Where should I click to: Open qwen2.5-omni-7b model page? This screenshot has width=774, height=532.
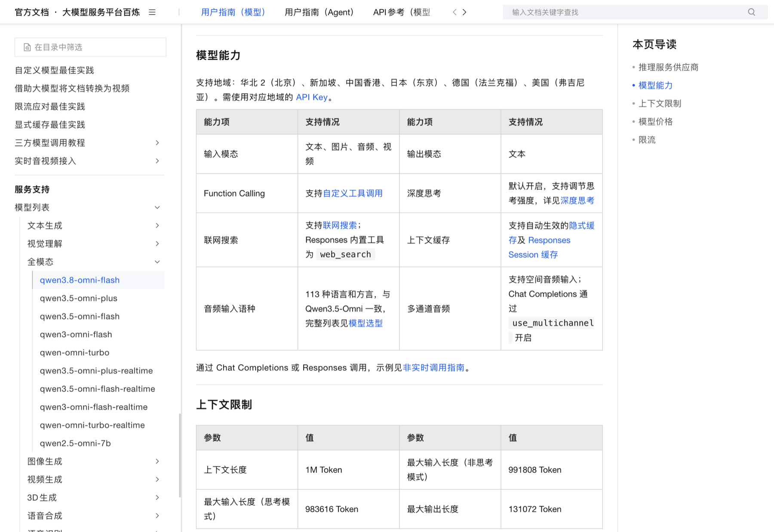pyautogui.click(x=75, y=443)
